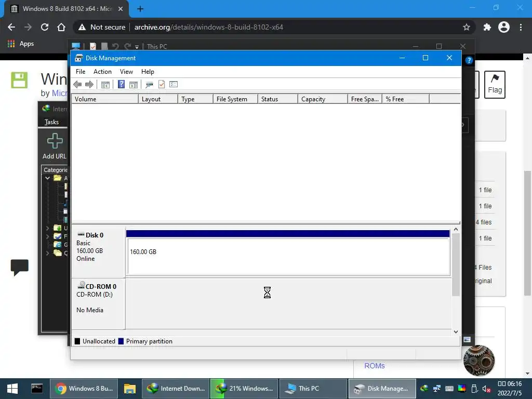Select the Disk 0 label panel

98,252
